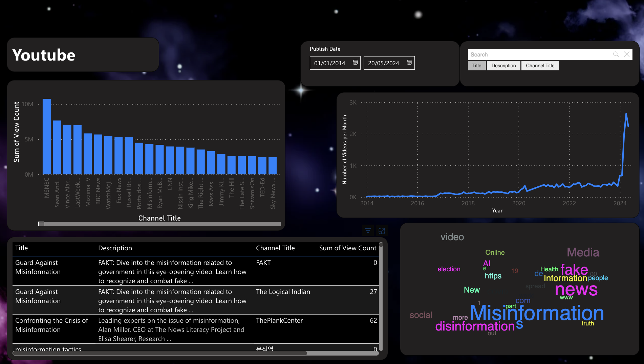Select 'The Logical Indian' table cell
644x364 pixels.
click(283, 292)
